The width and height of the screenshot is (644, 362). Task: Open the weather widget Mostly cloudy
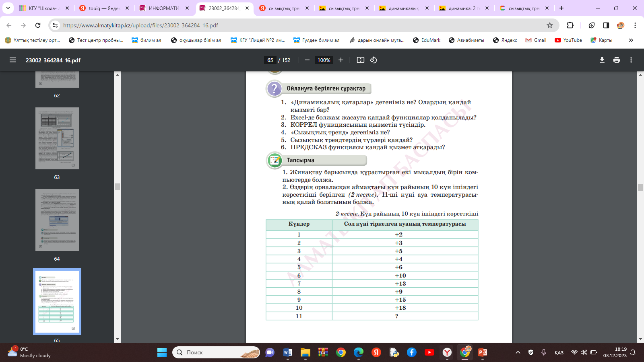[29, 352]
